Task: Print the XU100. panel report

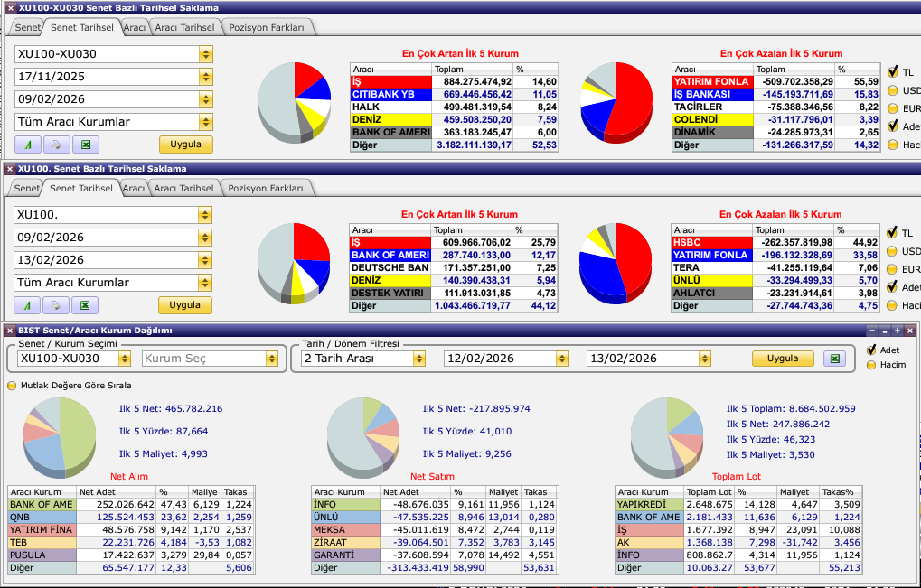Action: 56,305
